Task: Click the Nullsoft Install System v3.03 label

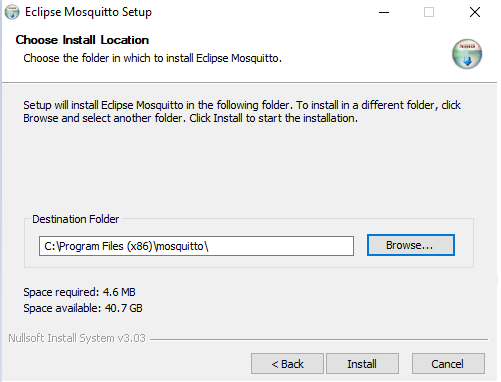Action: 77,338
